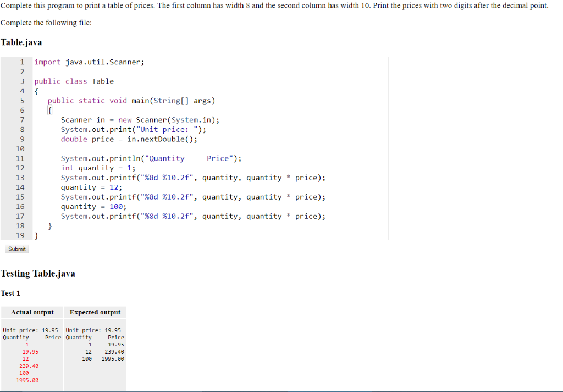Click line number 13 in the editor gutter
Screen dimensions: 563x392
pos(20,177)
